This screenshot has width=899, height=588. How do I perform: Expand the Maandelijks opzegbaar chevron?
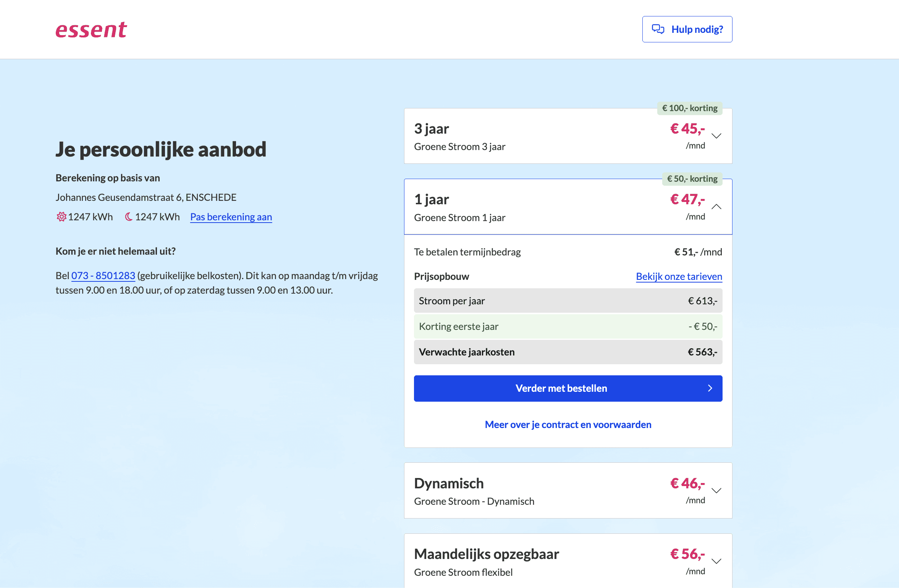[x=716, y=561]
